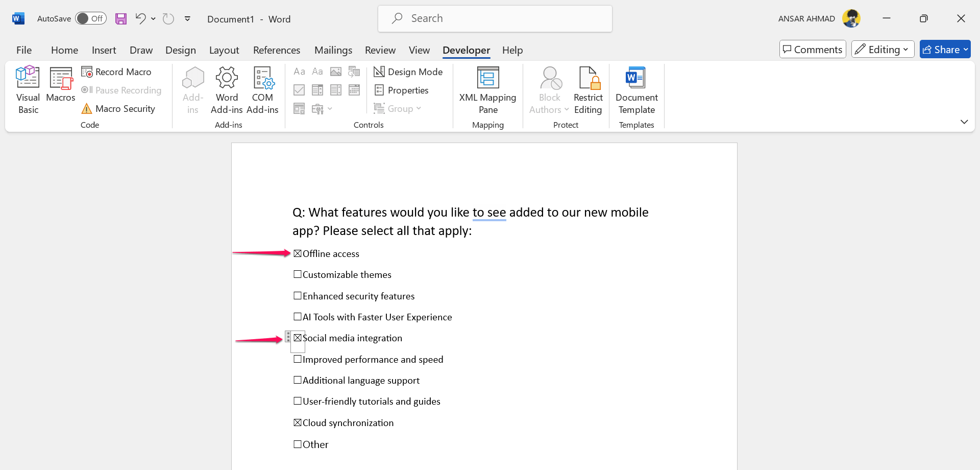The height and width of the screenshot is (470, 980).
Task: Insert a Check Box content control
Action: point(299,90)
